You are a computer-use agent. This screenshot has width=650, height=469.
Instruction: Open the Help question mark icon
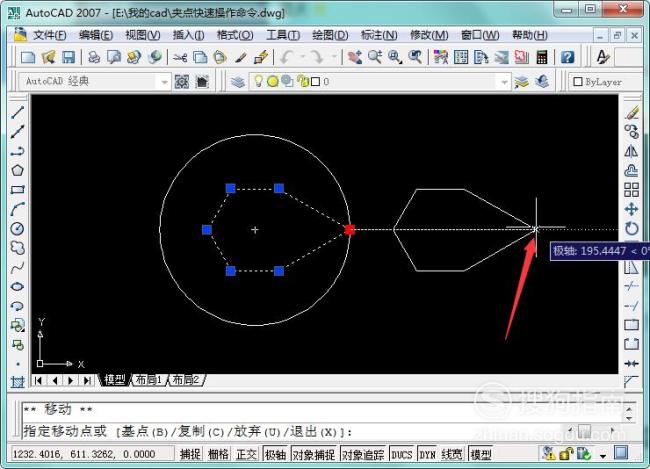pyautogui.click(x=568, y=57)
